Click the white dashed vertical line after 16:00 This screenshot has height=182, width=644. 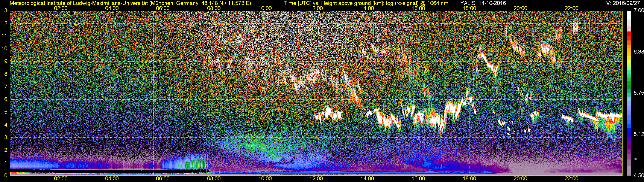427,93
